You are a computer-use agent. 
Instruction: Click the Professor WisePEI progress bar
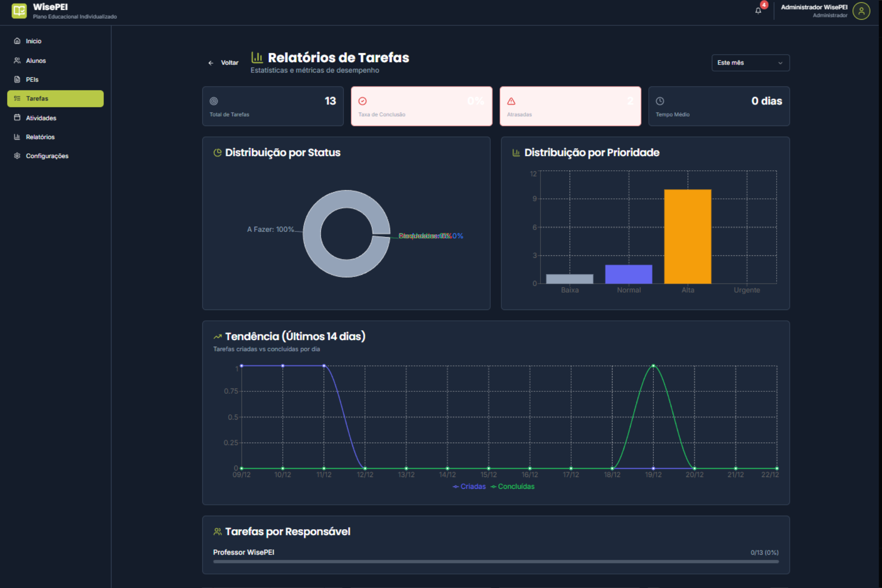click(x=496, y=561)
